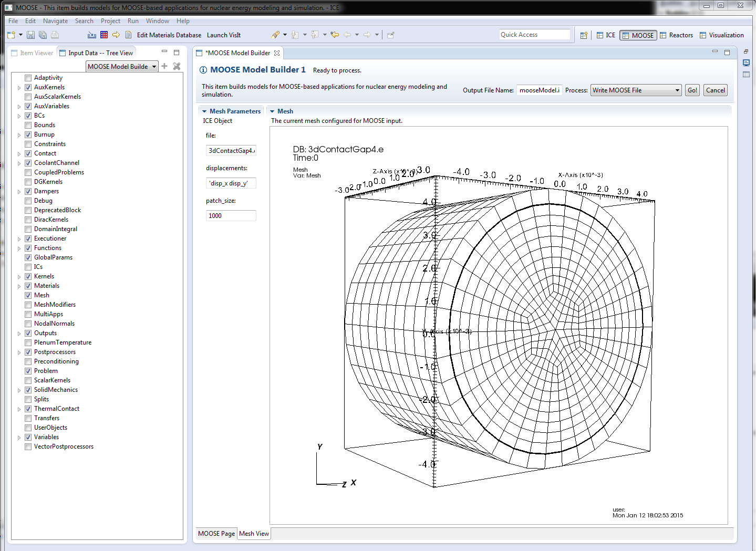Enable the MultiApps checkbox
The height and width of the screenshot is (551, 756).
[x=28, y=314]
